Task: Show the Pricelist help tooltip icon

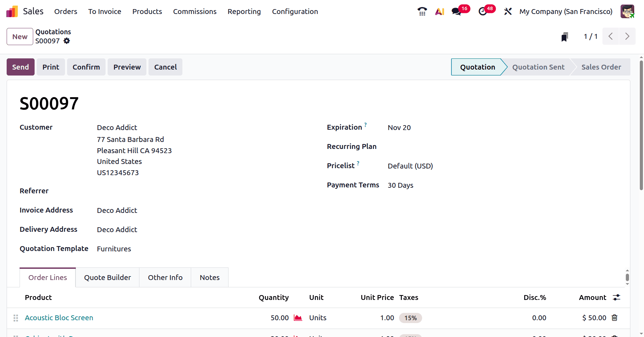Action: coord(358,163)
